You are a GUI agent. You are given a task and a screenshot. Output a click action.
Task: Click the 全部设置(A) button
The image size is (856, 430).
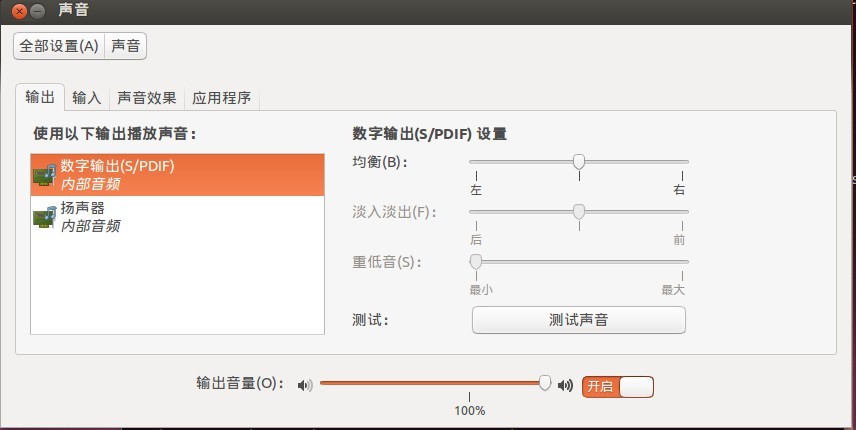[x=59, y=46]
